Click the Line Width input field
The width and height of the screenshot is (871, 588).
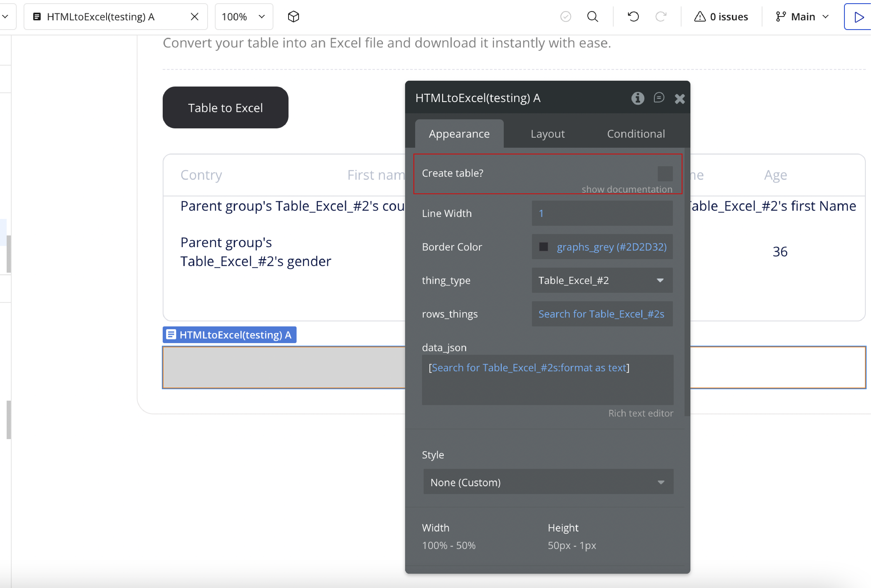[x=602, y=213]
